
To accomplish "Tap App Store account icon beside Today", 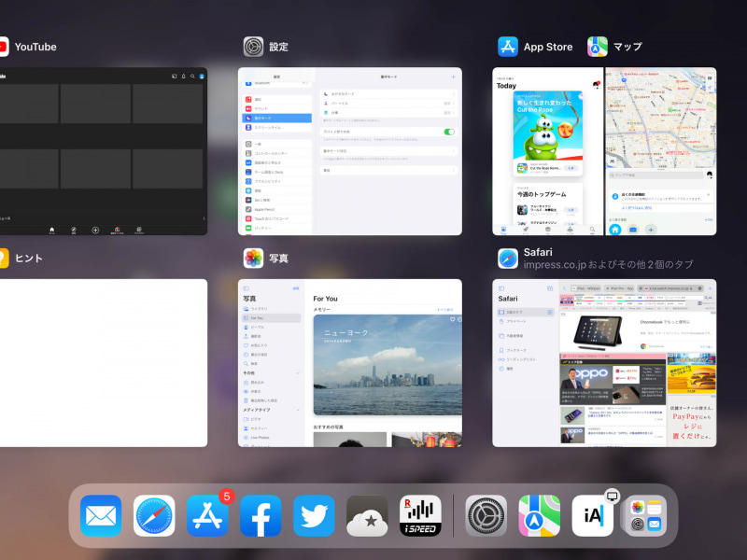I will pyautogui.click(x=596, y=85).
